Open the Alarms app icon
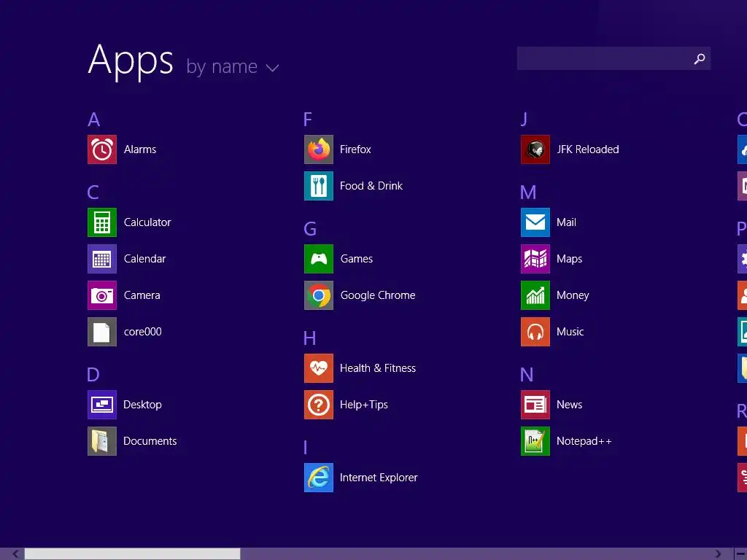The height and width of the screenshot is (560, 747). tap(102, 149)
